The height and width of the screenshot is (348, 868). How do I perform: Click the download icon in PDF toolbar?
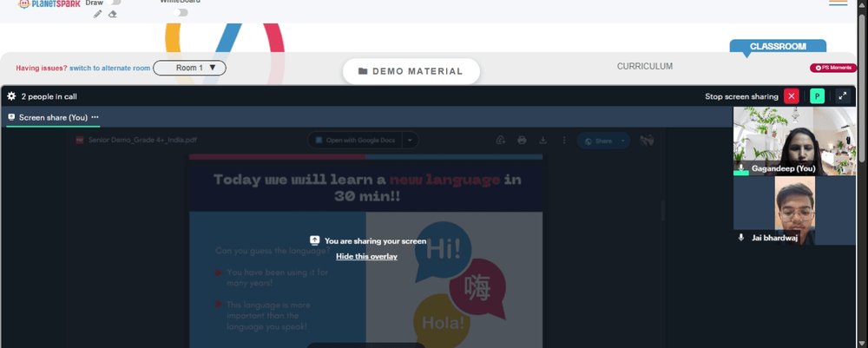pos(543,141)
